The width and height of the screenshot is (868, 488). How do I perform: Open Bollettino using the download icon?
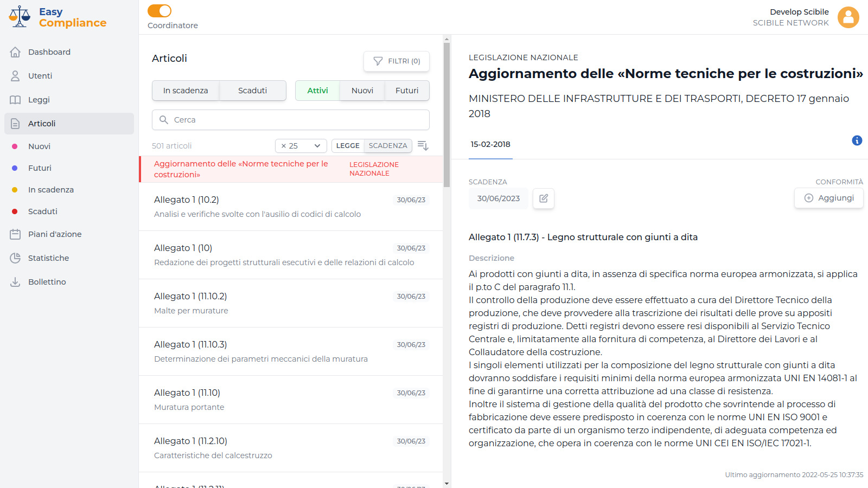click(16, 281)
